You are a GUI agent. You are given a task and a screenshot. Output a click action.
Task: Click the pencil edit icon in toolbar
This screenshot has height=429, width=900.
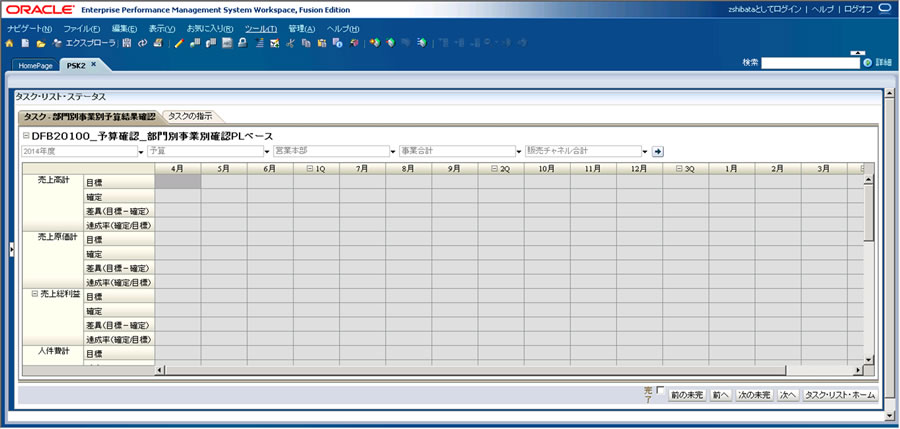pyautogui.click(x=179, y=44)
